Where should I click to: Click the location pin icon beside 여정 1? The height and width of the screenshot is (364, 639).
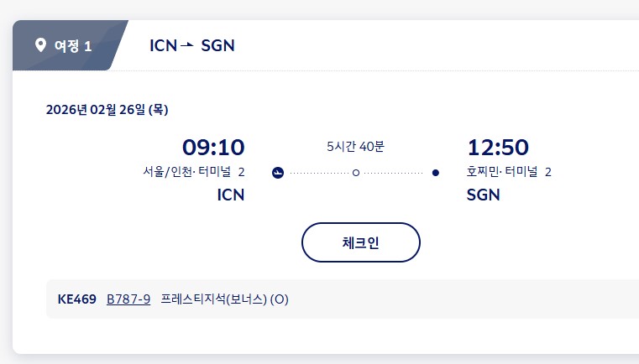click(40, 45)
